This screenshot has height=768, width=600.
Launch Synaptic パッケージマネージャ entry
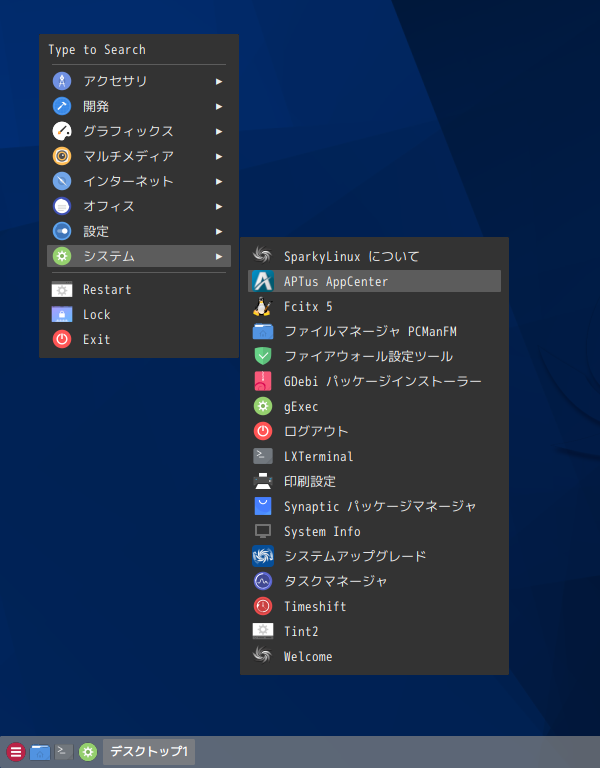tap(374, 506)
